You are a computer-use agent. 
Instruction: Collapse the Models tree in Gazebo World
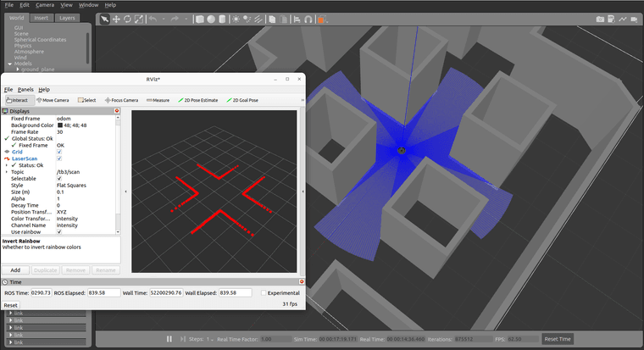10,64
